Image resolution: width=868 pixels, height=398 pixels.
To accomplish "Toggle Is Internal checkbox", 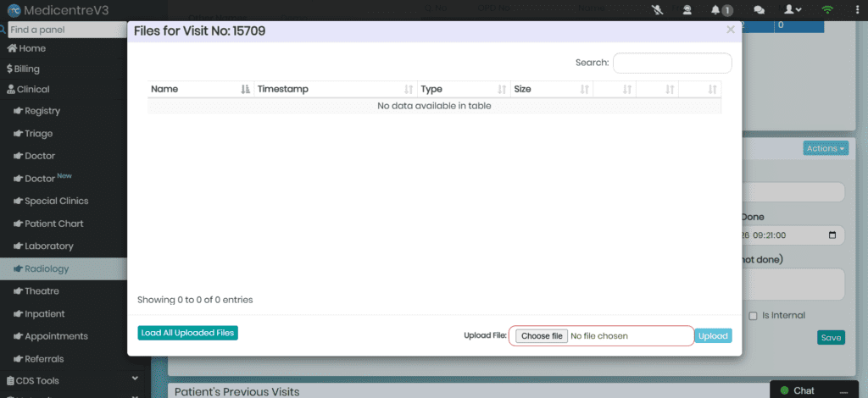I will point(753,316).
